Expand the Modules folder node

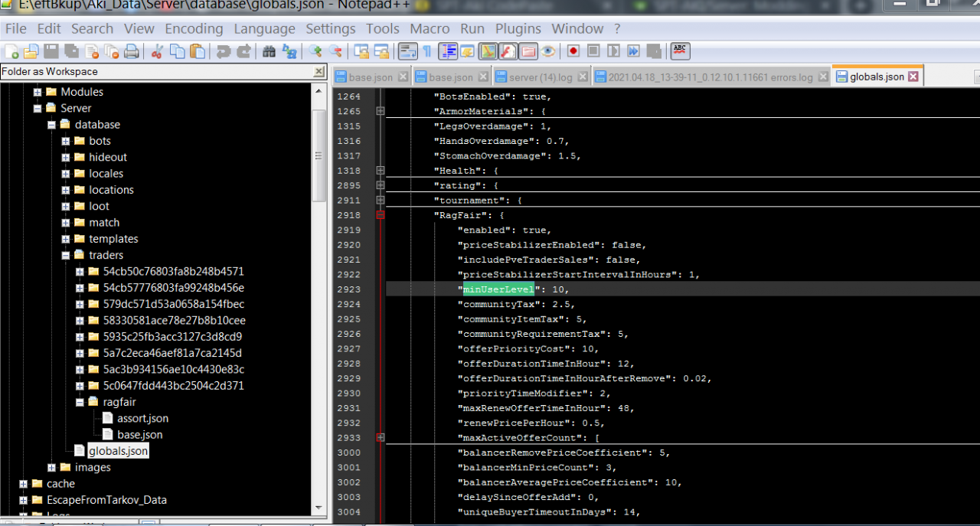click(x=37, y=92)
